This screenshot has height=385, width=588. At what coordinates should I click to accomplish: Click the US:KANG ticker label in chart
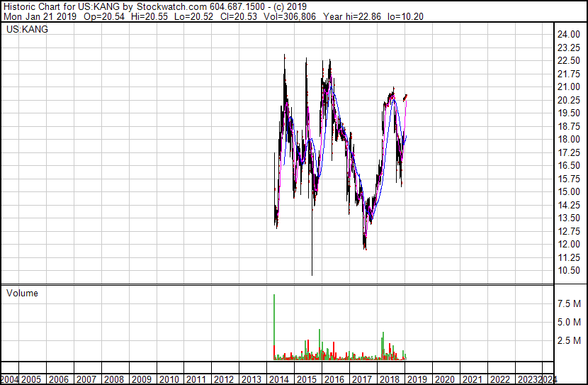point(27,30)
